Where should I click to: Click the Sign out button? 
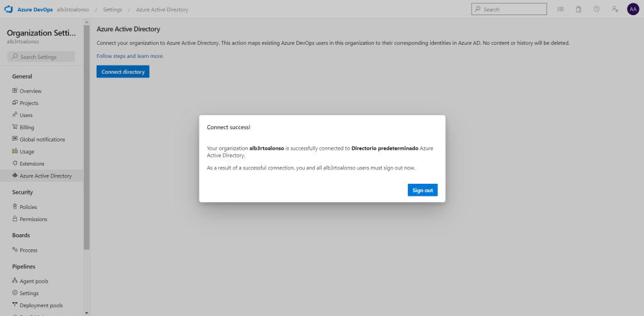tap(422, 190)
